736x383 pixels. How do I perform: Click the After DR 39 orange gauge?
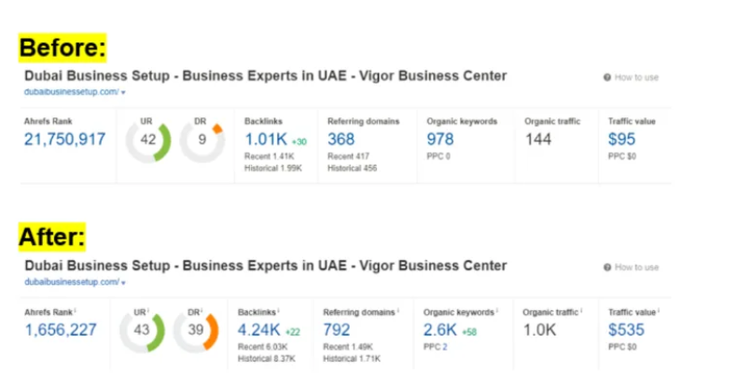pos(196,332)
